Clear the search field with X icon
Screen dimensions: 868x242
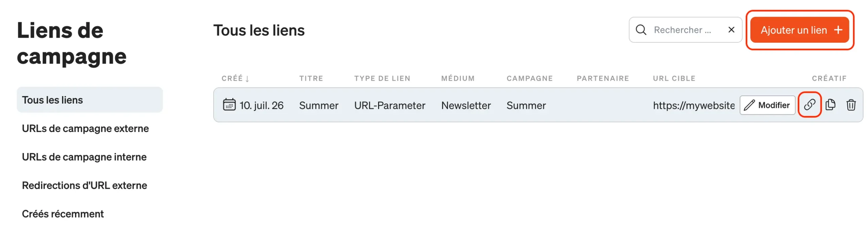731,30
